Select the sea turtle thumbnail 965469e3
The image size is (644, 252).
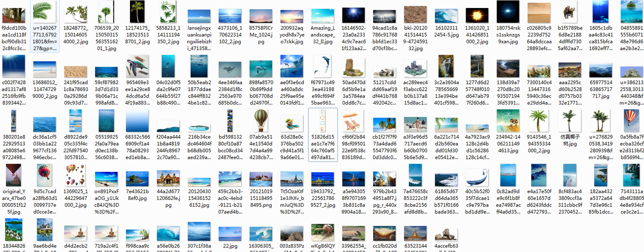137,66
